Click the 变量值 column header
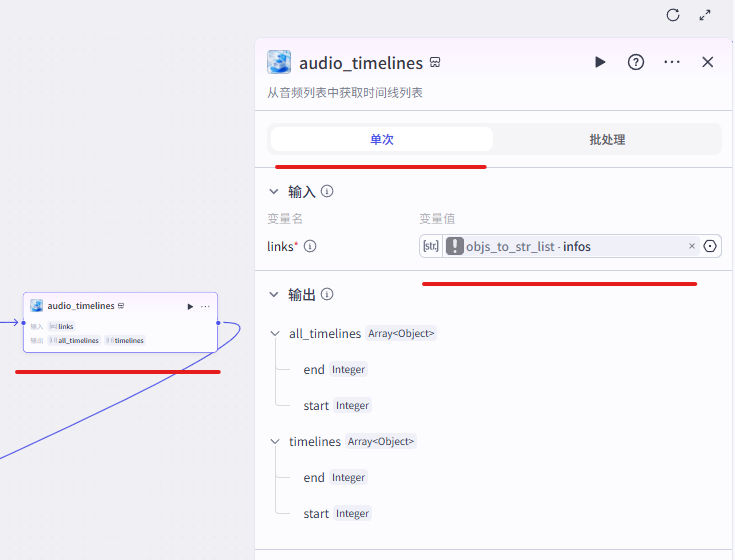735x560 pixels. (x=437, y=218)
